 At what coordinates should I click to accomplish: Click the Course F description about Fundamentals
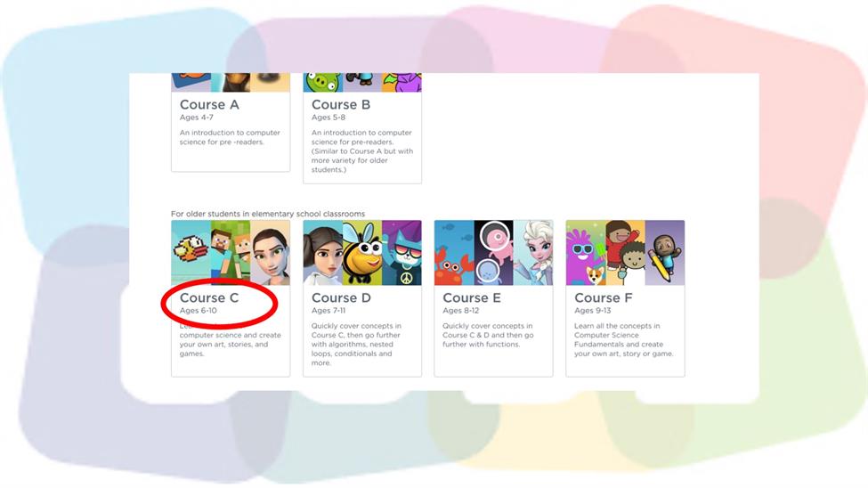tap(624, 339)
